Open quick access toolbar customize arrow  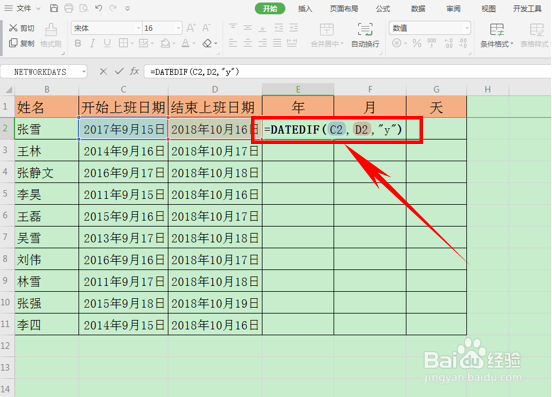pyautogui.click(x=127, y=8)
